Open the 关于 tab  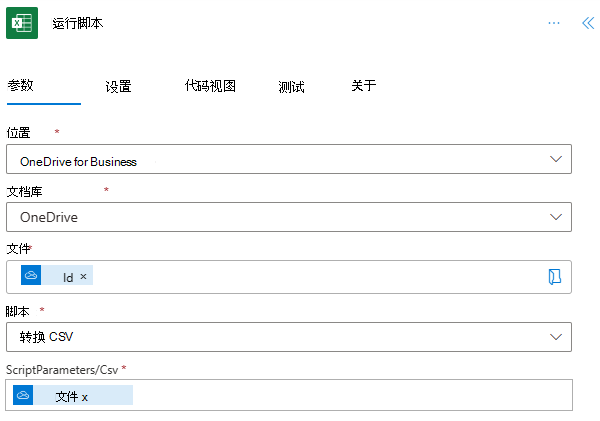[x=364, y=85]
